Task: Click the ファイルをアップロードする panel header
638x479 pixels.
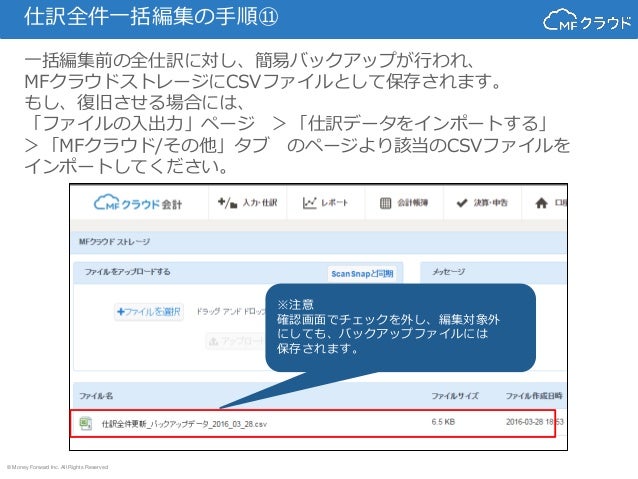Action: (238, 272)
